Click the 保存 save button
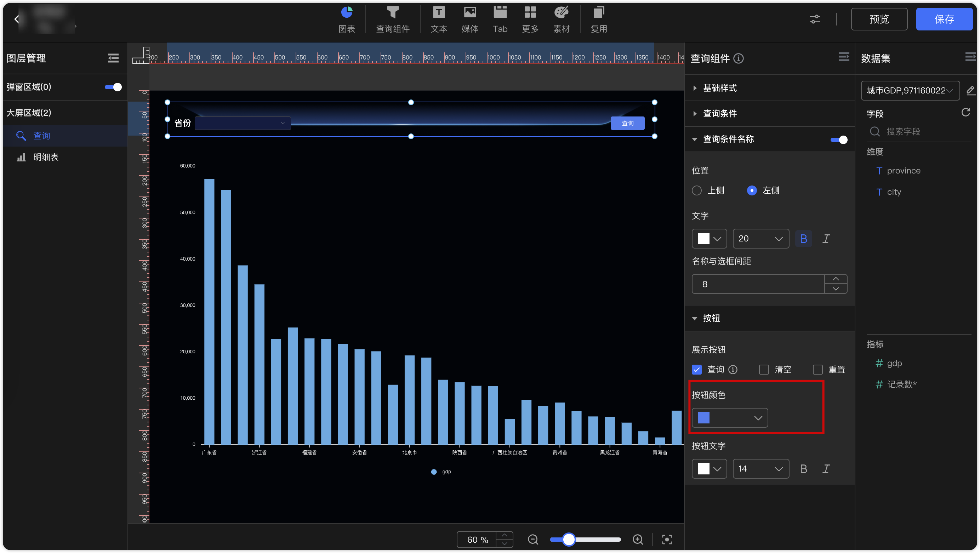Image resolution: width=980 pixels, height=553 pixels. (x=944, y=19)
